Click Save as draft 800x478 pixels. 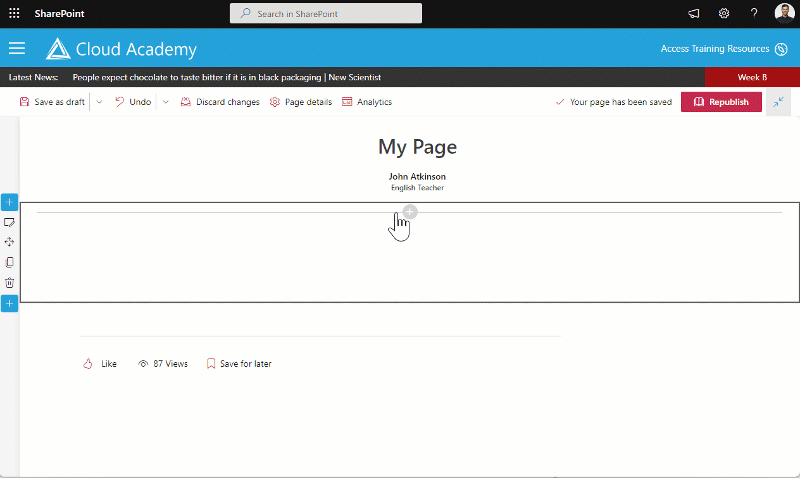(x=52, y=102)
